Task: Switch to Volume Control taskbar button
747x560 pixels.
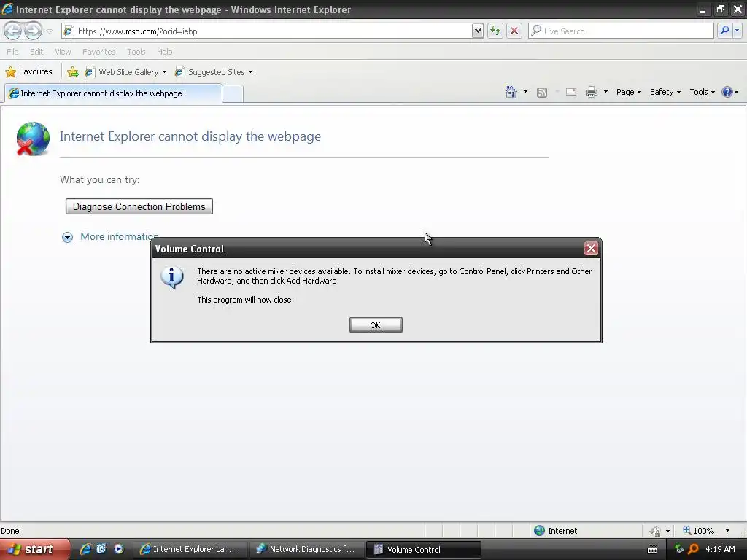Action: tap(424, 549)
